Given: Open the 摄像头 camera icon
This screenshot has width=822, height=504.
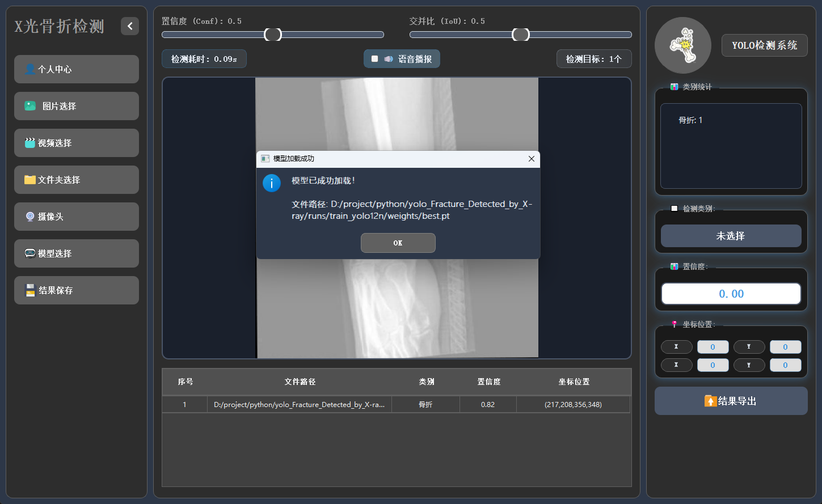Looking at the screenshot, I should (30, 217).
